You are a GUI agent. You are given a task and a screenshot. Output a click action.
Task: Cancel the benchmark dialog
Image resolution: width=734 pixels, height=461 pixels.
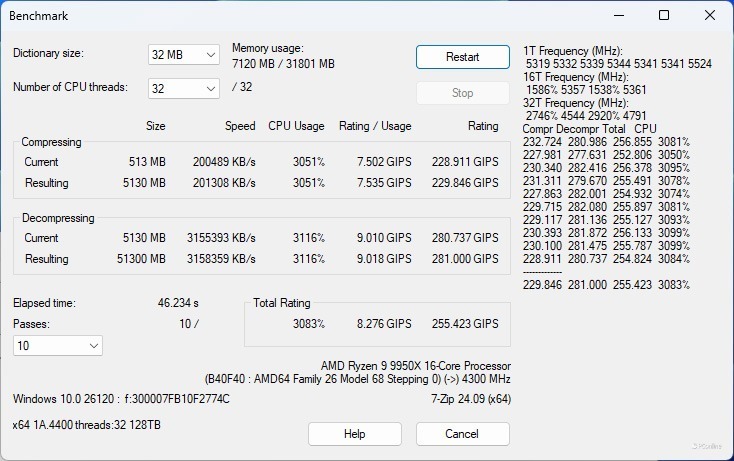pos(462,434)
